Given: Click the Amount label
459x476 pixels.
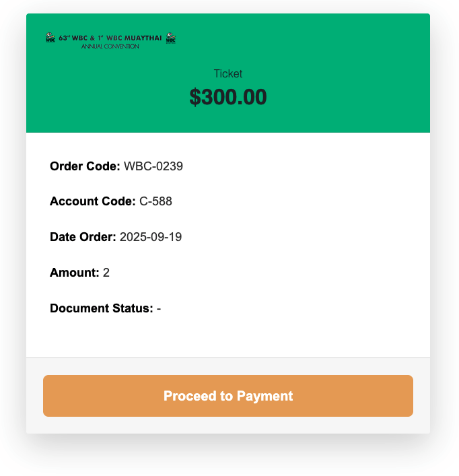Looking at the screenshot, I should coord(74,273).
